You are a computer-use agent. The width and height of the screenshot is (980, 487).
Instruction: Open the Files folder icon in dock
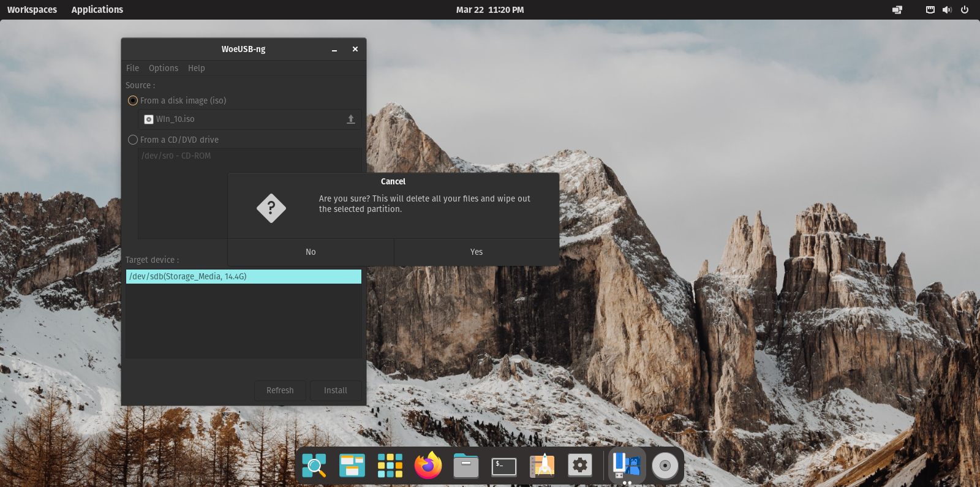pyautogui.click(x=466, y=466)
